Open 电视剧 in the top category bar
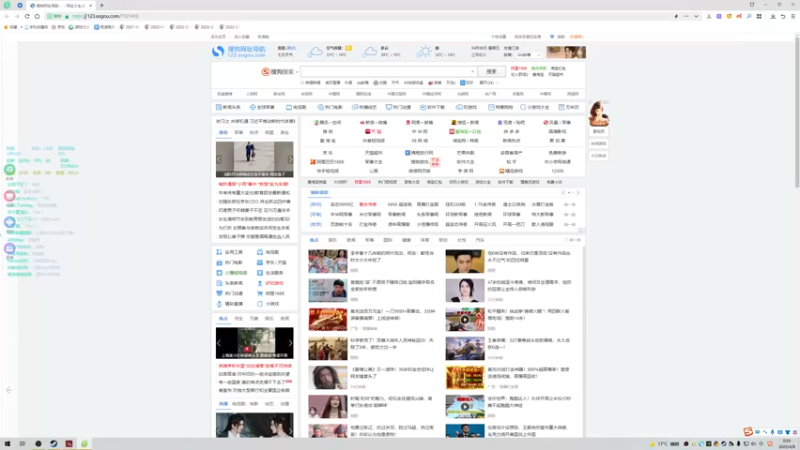Viewport: 800px width, 450px height. (x=296, y=107)
